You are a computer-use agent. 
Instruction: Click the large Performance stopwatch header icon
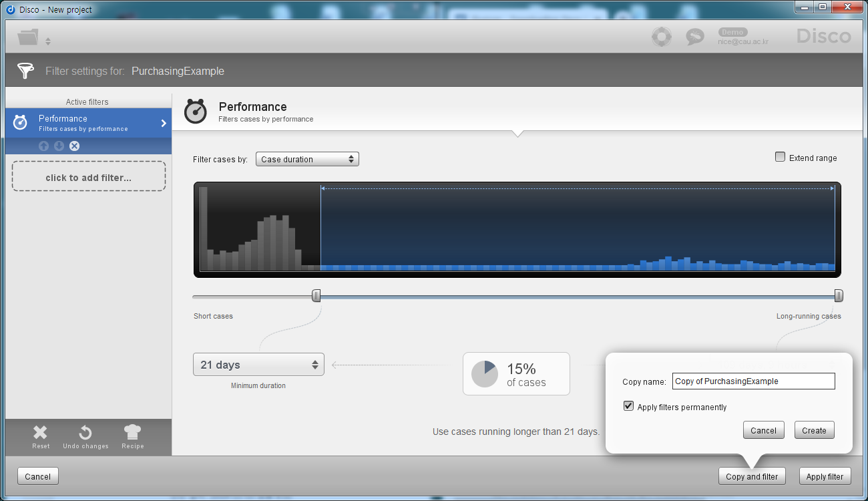click(x=196, y=112)
